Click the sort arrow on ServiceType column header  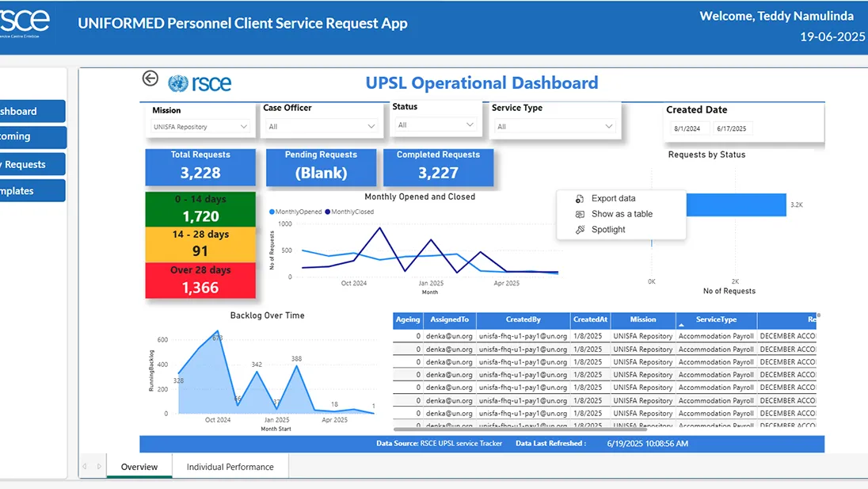681,326
